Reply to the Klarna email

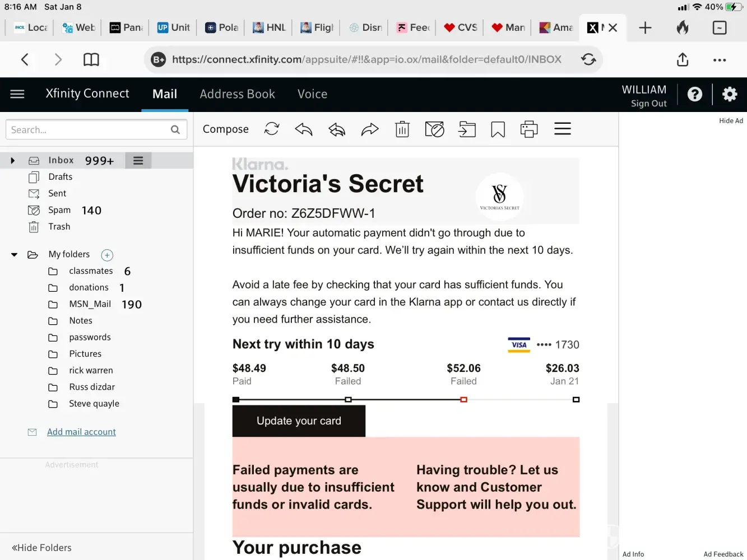pyautogui.click(x=304, y=129)
